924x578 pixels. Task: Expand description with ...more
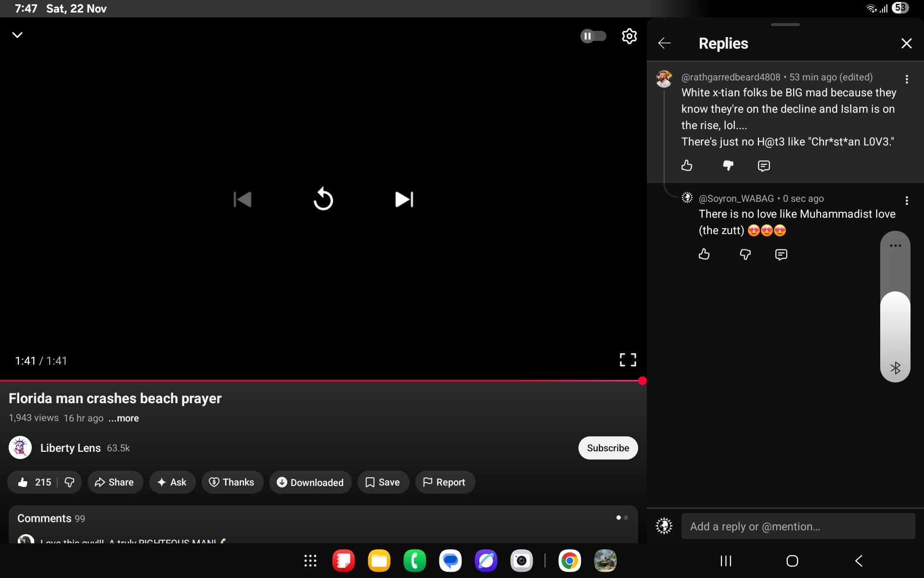click(124, 418)
